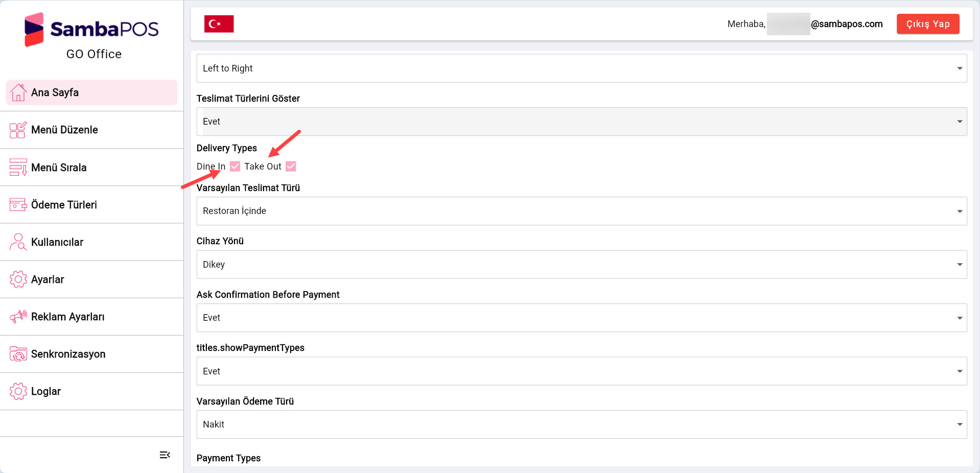The width and height of the screenshot is (980, 473).
Task: Click the Ödeme Türleri card icon
Action: tap(18, 204)
